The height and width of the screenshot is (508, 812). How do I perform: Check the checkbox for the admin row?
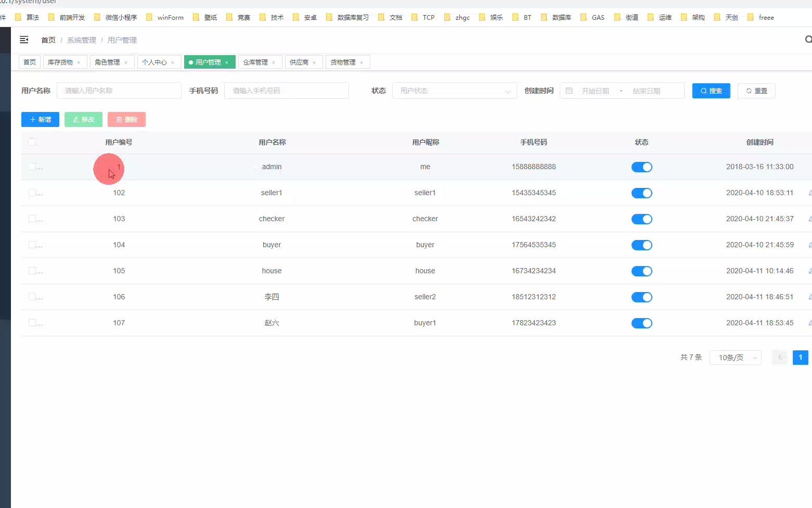[32, 167]
